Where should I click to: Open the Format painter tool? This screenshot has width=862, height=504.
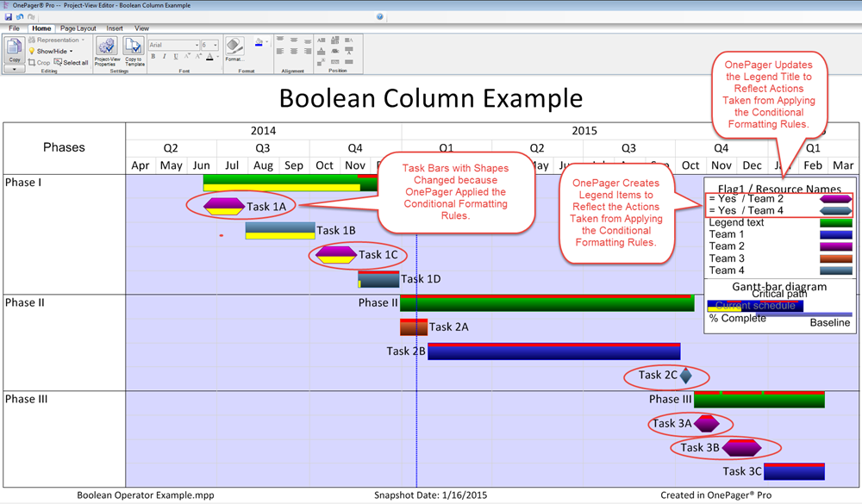[234, 49]
